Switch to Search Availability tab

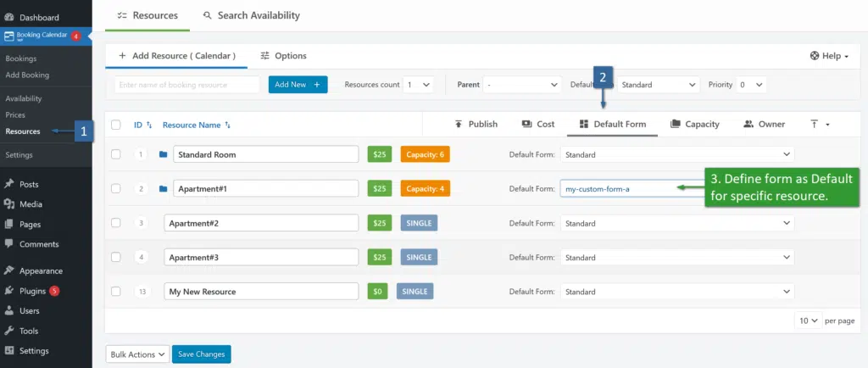click(251, 15)
